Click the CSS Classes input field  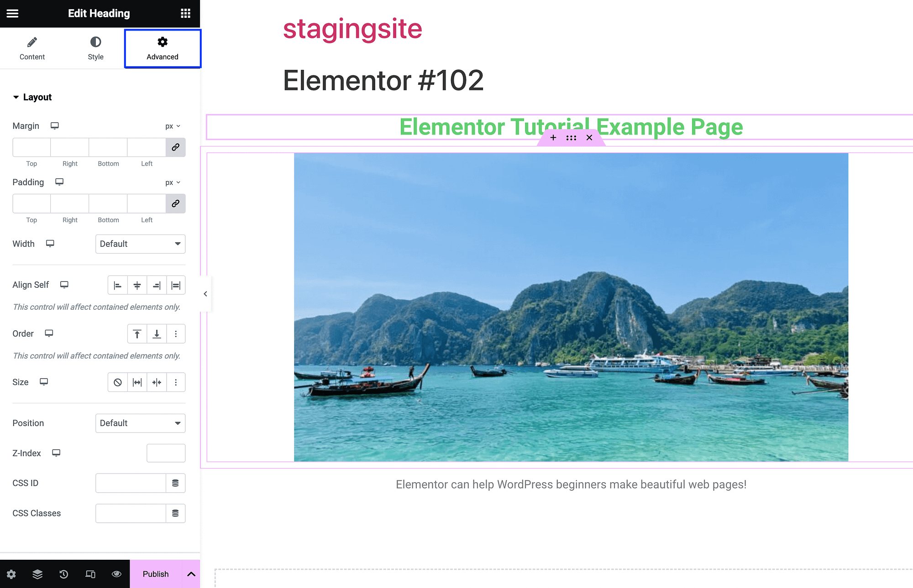click(x=131, y=513)
